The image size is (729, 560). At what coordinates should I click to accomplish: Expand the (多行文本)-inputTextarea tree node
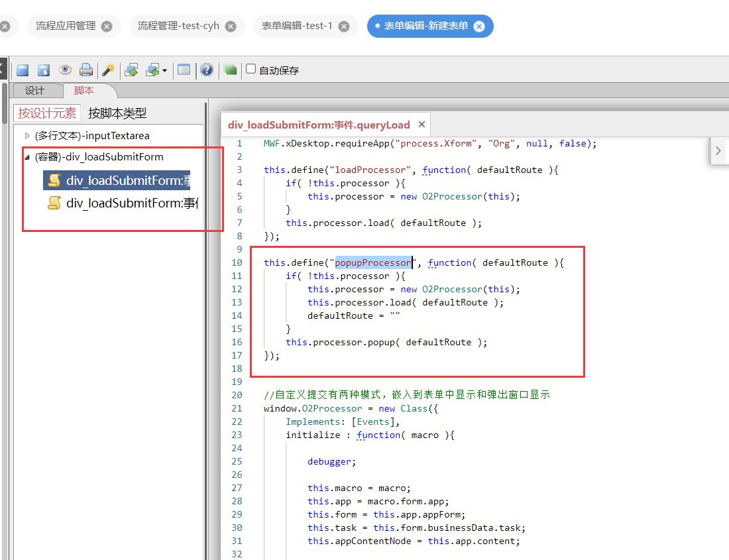[27, 136]
